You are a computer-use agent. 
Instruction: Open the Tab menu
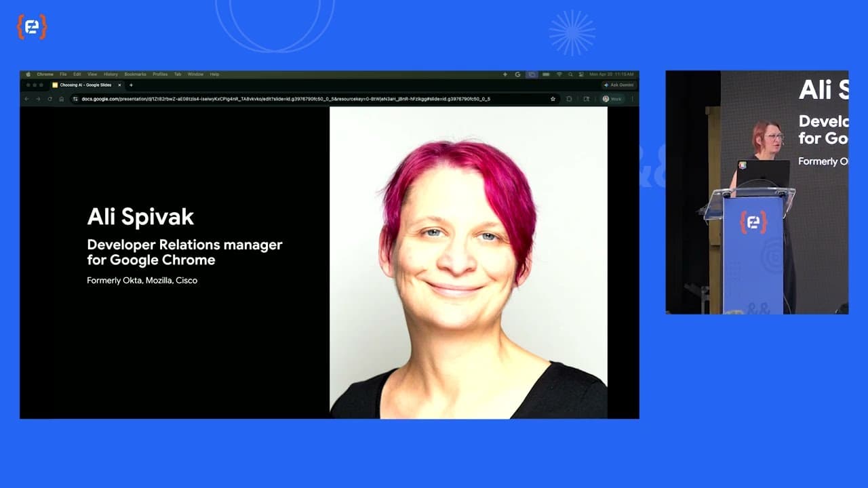click(178, 75)
